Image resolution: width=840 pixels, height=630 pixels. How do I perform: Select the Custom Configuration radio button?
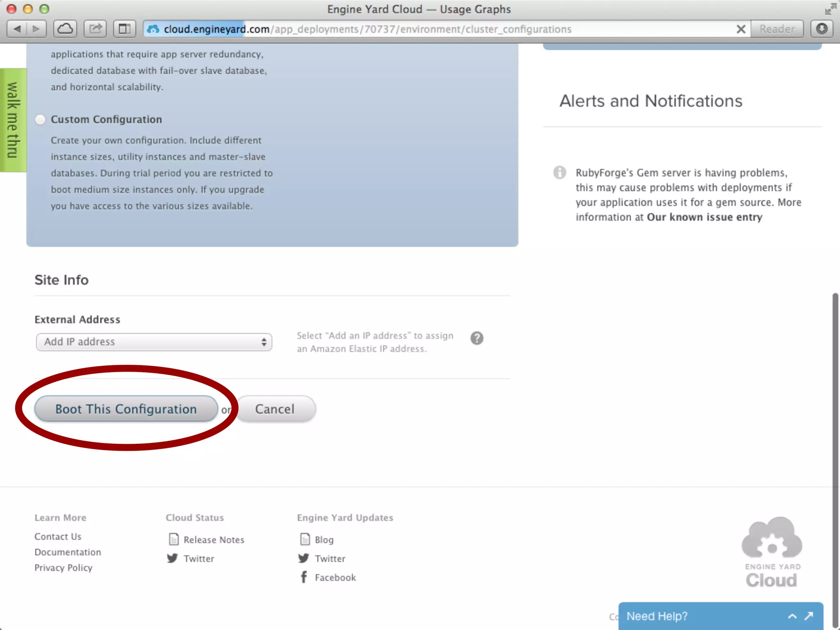[40, 120]
